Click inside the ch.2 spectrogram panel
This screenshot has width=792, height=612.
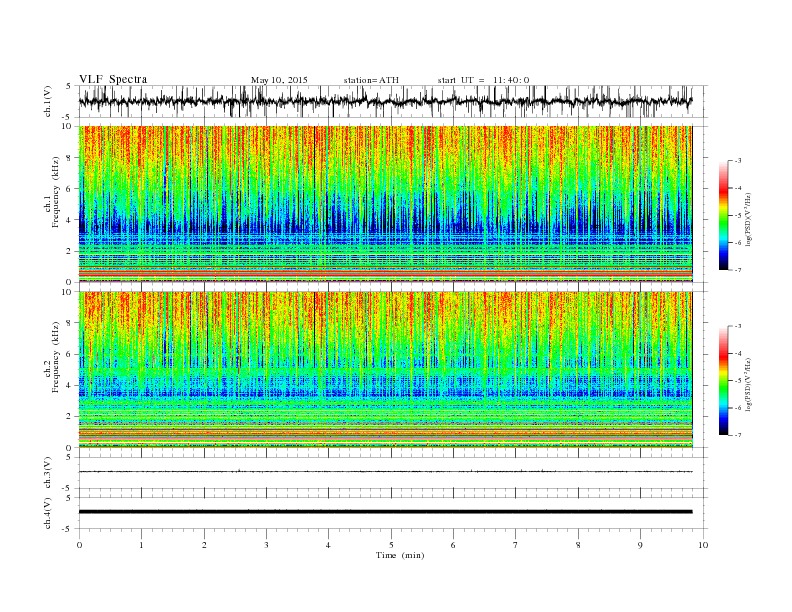[x=385, y=370]
